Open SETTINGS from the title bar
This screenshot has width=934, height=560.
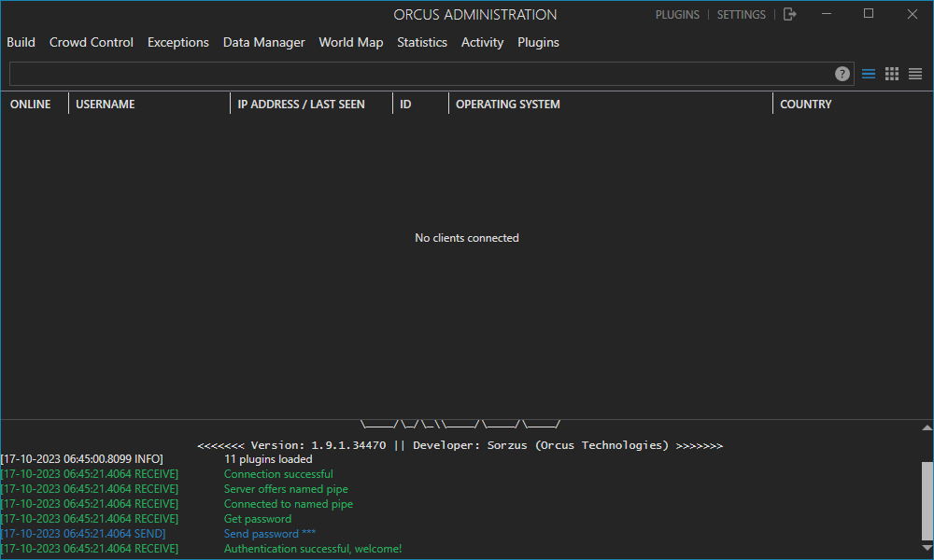point(741,15)
